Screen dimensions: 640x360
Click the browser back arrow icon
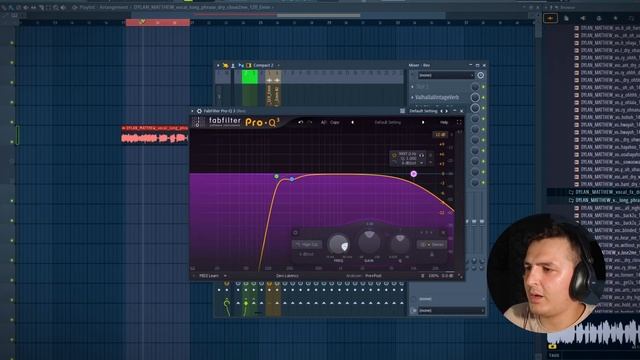(x=550, y=18)
